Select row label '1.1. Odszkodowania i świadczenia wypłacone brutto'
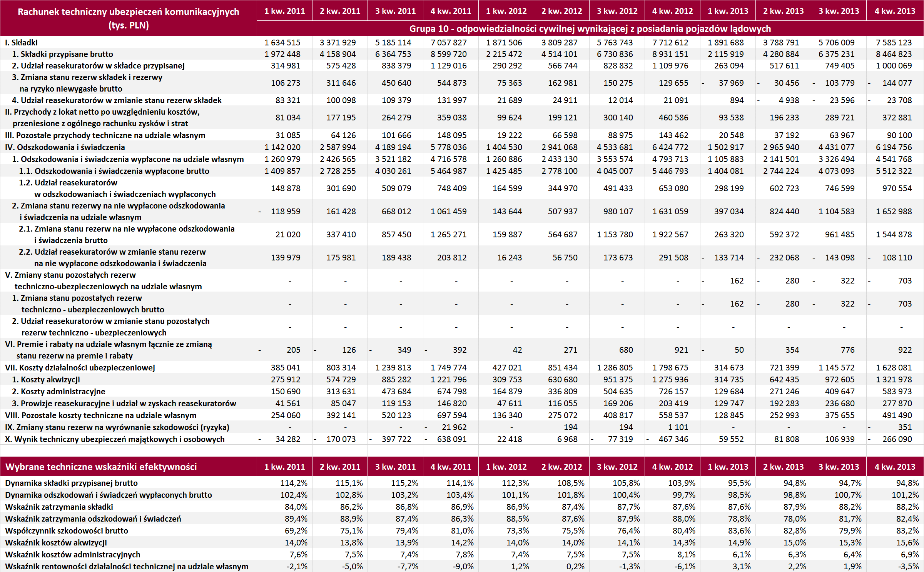Image resolution: width=924 pixels, height=572 pixels. coord(114,171)
